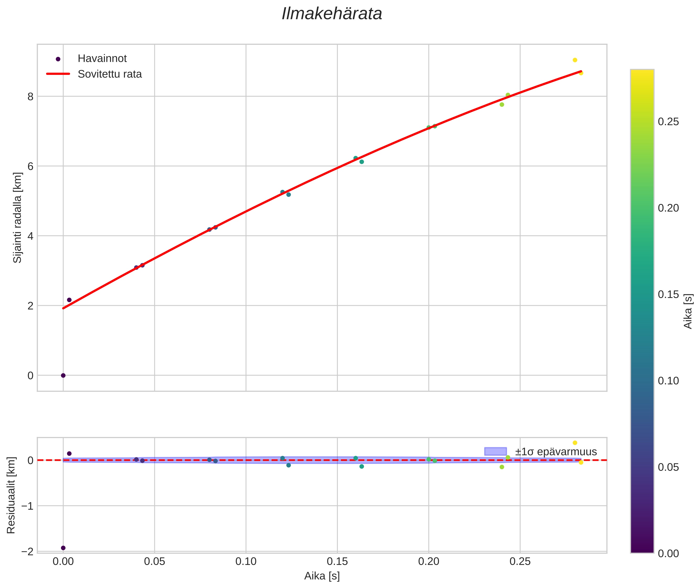The width and height of the screenshot is (700, 588).
Task: Click the 'Aika [s]' x-axis label
Action: 322,576
